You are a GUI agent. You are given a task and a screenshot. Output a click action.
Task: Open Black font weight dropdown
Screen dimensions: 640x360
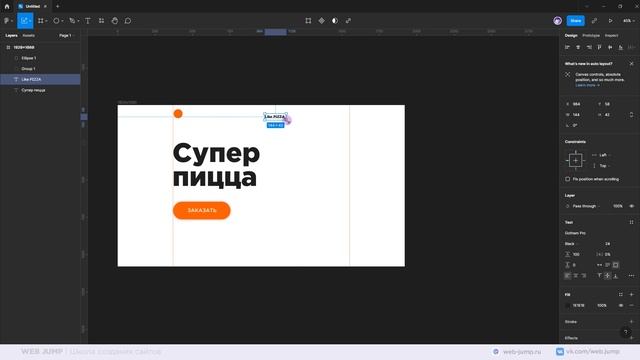pos(572,244)
